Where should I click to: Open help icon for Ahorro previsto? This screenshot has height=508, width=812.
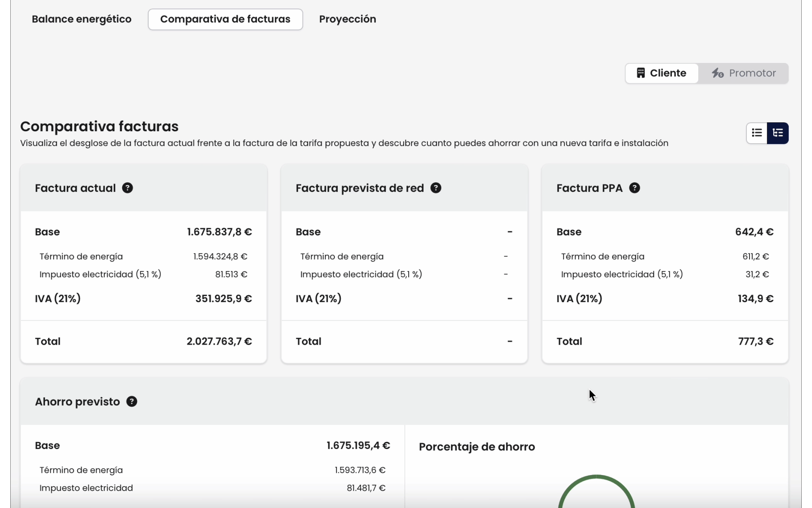point(132,401)
